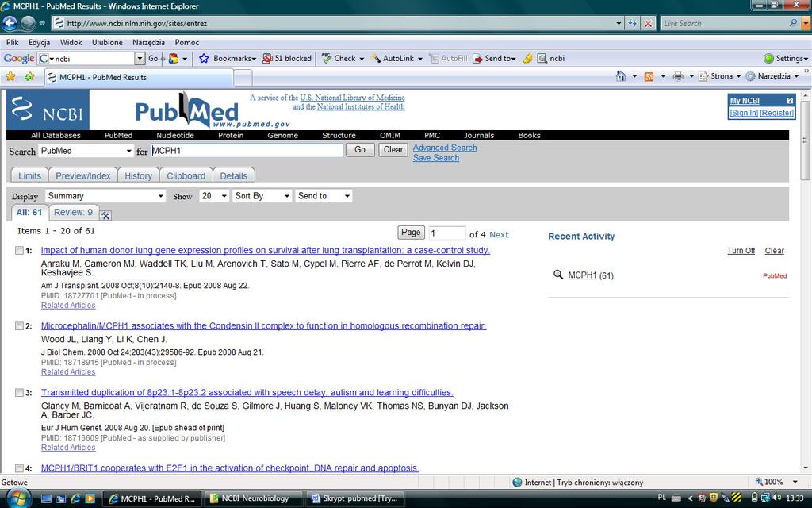This screenshot has height=508, width=812.
Task: Check the box for result 1
Action: [x=19, y=250]
